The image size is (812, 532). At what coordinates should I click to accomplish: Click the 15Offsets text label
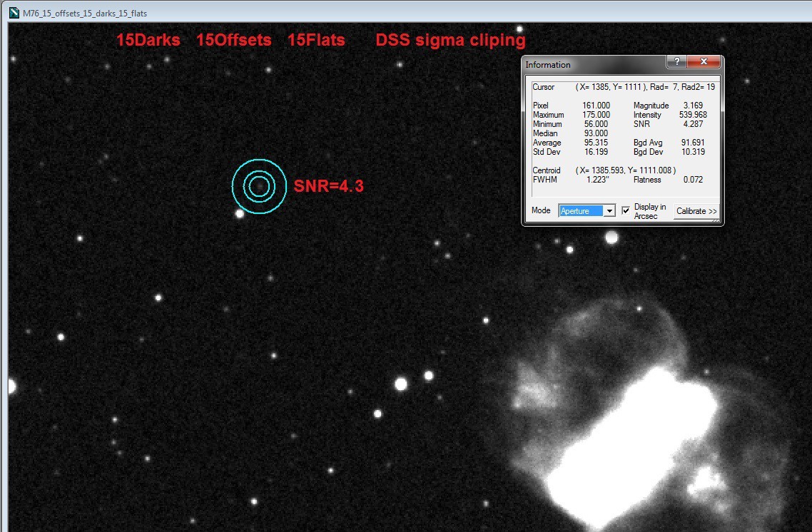pos(233,40)
